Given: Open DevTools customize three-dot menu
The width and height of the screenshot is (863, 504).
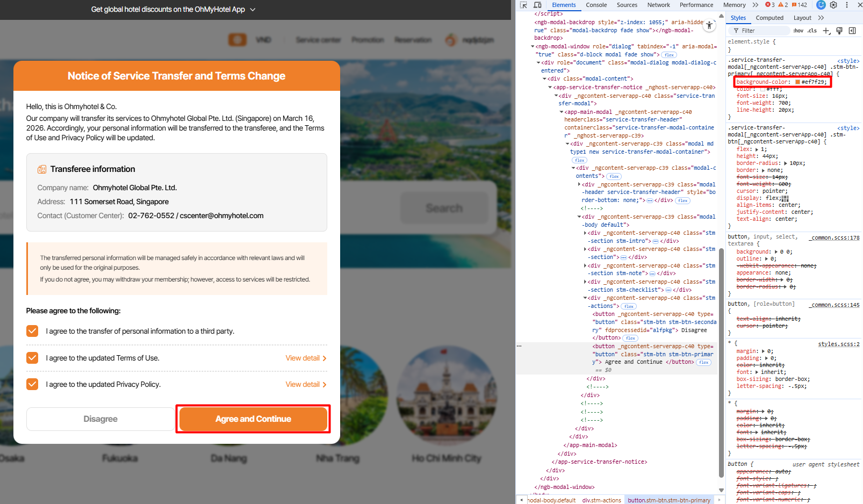Looking at the screenshot, I should click(847, 5).
